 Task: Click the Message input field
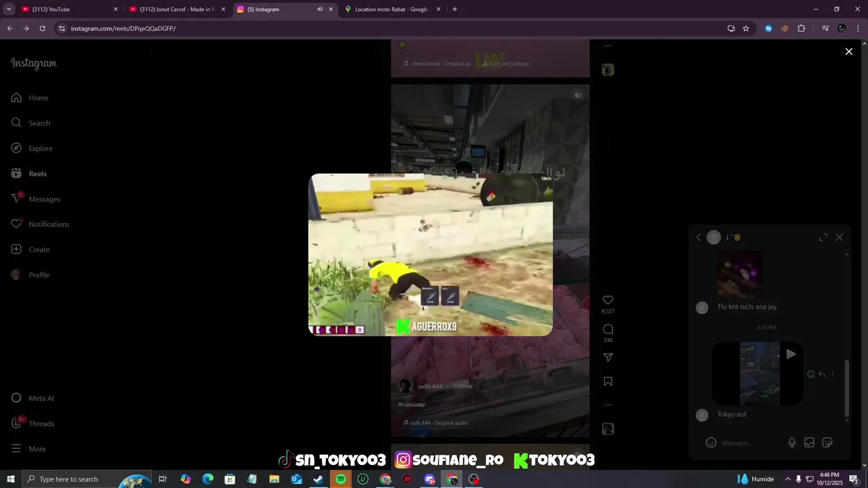tap(750, 443)
